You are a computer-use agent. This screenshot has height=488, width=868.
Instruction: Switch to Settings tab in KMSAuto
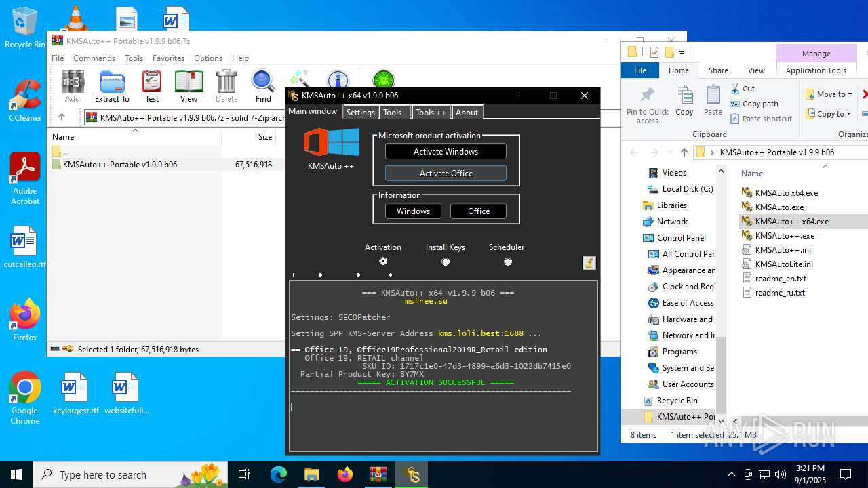click(360, 113)
